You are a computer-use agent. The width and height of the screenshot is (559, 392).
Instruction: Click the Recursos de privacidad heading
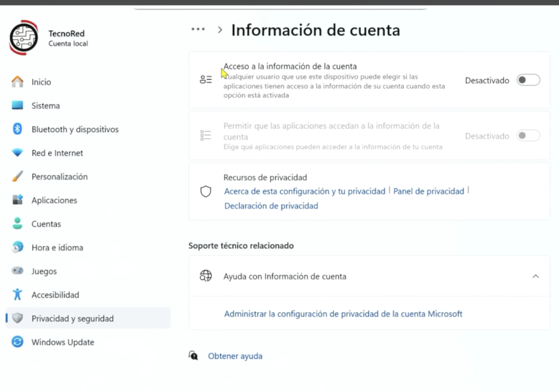pos(265,177)
